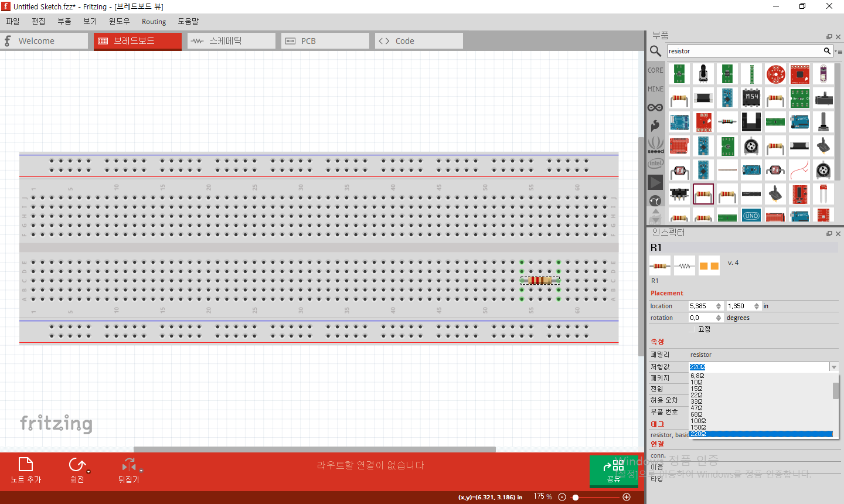Screen dimensions: 844x504
Task: Select the UNO part thumbnail
Action: tap(751, 216)
